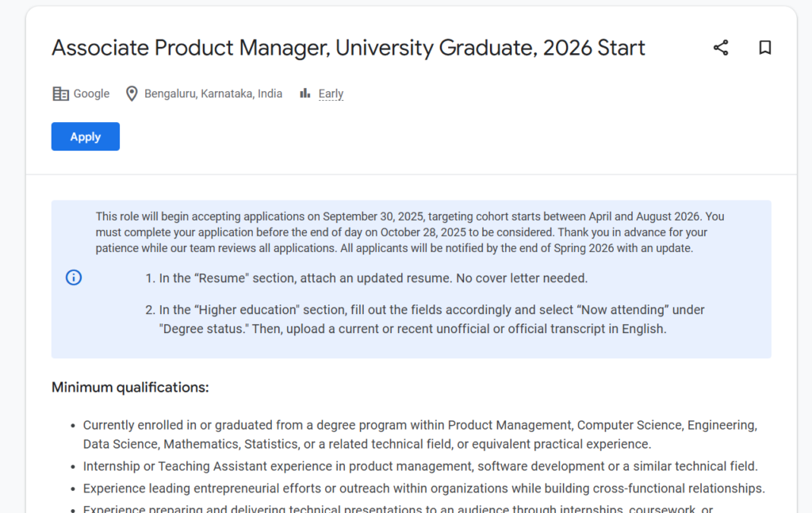Save the job with the bookmark icon
812x513 pixels.
[765, 48]
